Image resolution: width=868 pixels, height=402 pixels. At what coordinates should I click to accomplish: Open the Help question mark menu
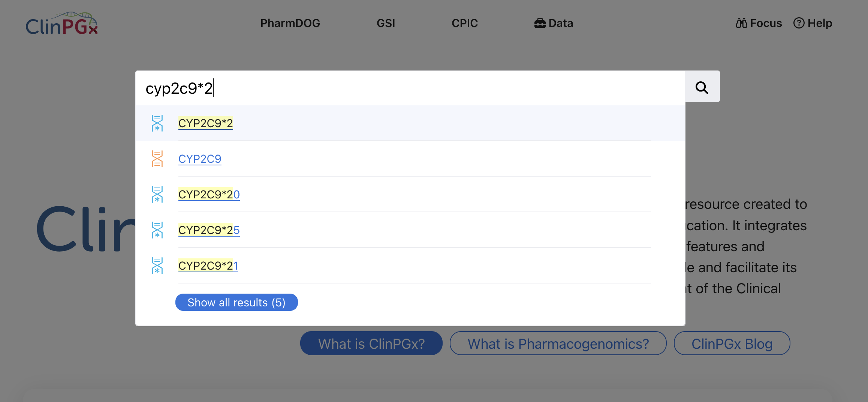tap(813, 23)
